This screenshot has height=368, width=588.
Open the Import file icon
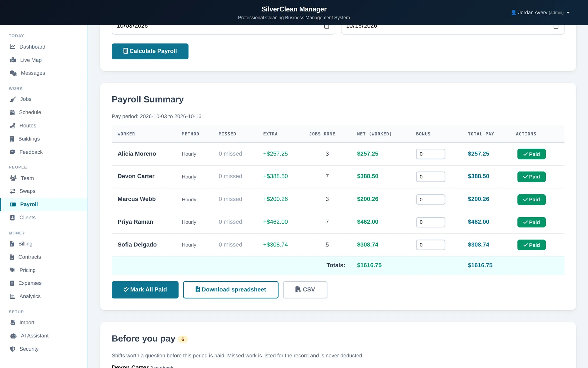pyautogui.click(x=13, y=323)
